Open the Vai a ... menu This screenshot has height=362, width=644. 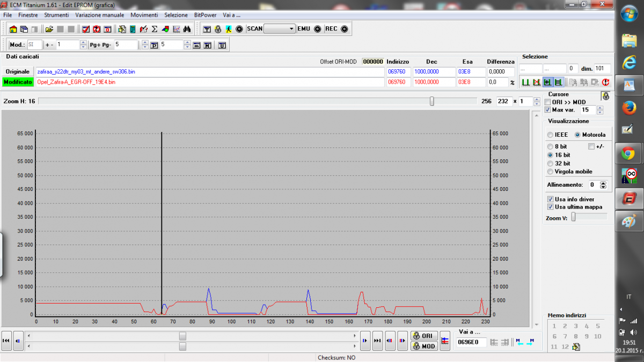point(232,15)
